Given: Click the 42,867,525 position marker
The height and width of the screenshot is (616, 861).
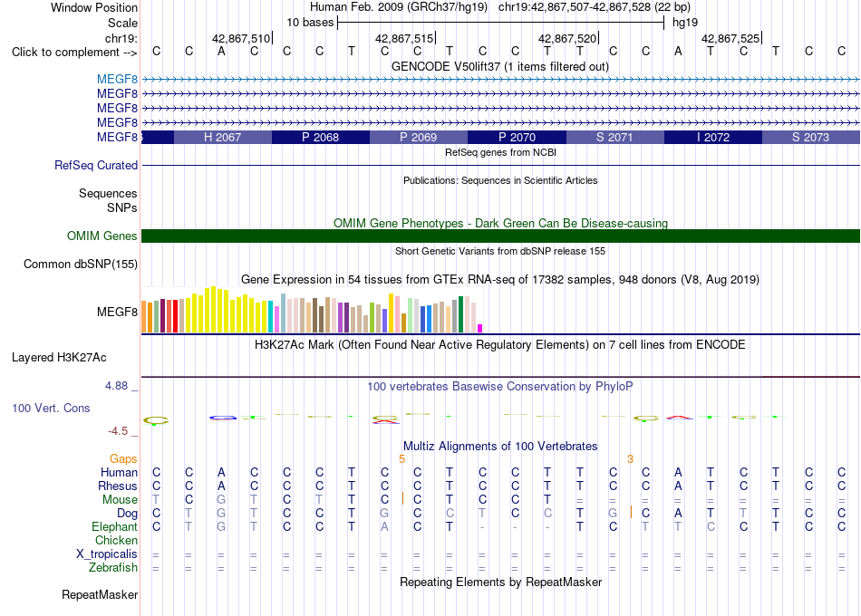Looking at the screenshot, I should pyautogui.click(x=730, y=38).
